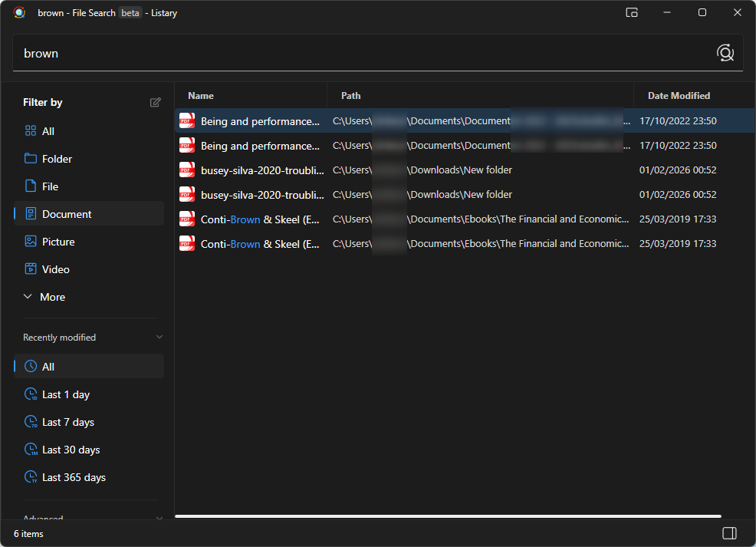Image resolution: width=756 pixels, height=547 pixels.
Task: Choose the File filter
Action: point(50,186)
